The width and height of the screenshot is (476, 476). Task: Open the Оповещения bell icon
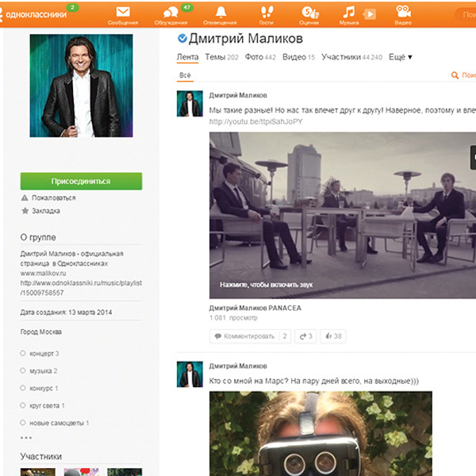click(221, 12)
